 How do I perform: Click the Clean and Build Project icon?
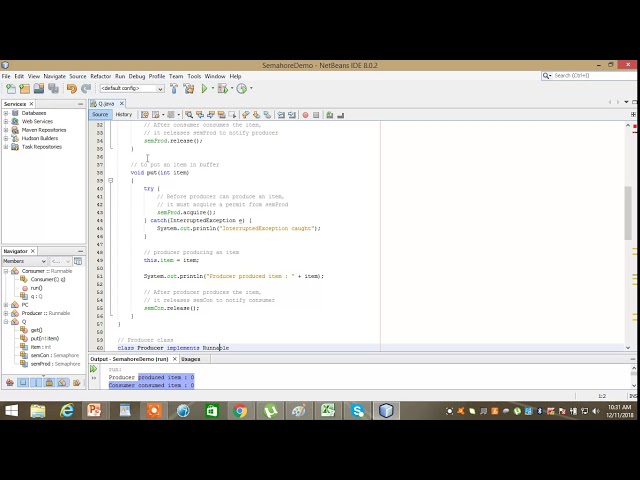point(189,89)
